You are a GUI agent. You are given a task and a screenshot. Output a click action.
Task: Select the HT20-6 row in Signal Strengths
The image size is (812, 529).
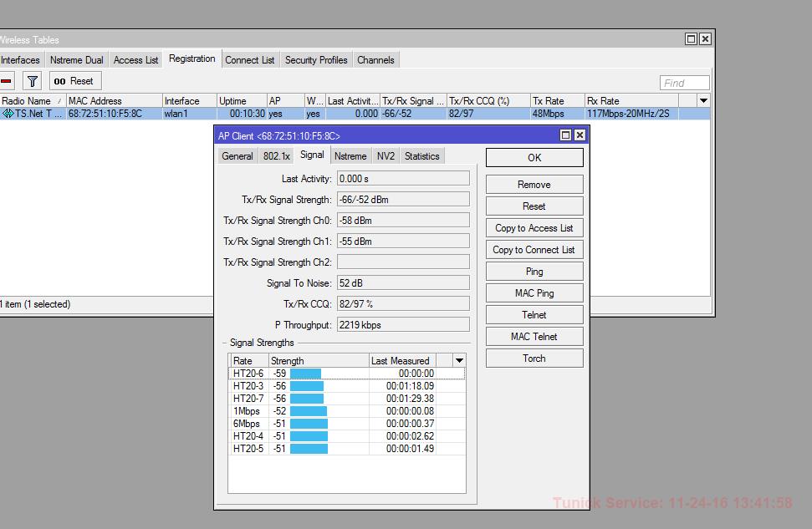(346, 374)
